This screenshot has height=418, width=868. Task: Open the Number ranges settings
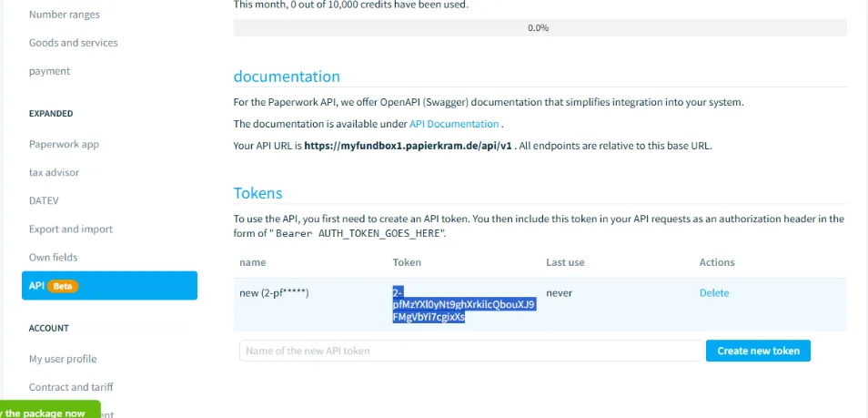click(65, 15)
